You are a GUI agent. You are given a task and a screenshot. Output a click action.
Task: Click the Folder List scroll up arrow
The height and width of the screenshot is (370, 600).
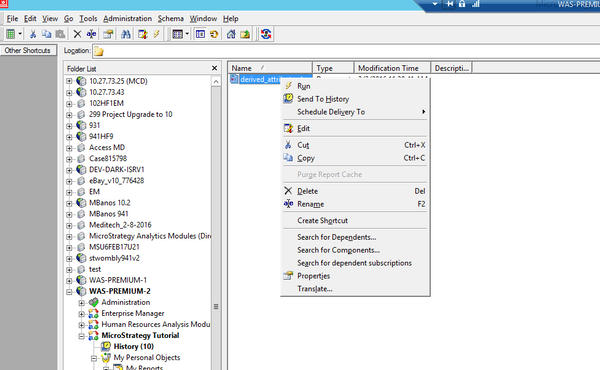[216, 81]
